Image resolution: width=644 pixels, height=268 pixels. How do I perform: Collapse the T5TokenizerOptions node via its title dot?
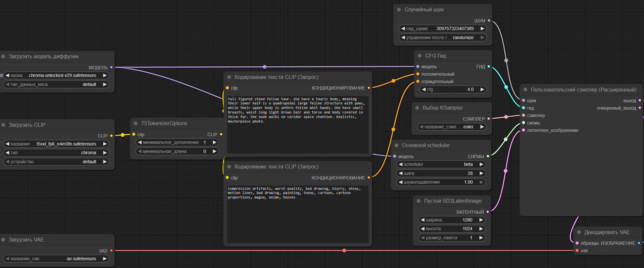click(136, 123)
